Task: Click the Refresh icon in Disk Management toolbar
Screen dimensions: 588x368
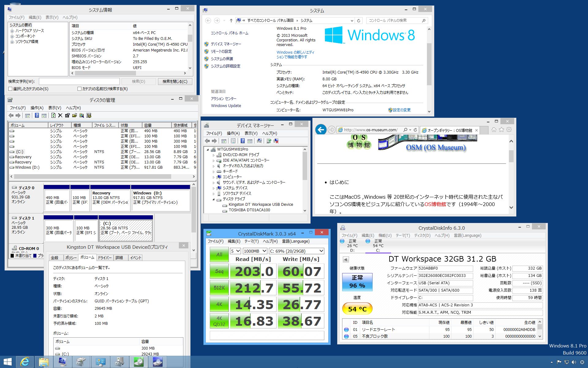Action: (53, 115)
